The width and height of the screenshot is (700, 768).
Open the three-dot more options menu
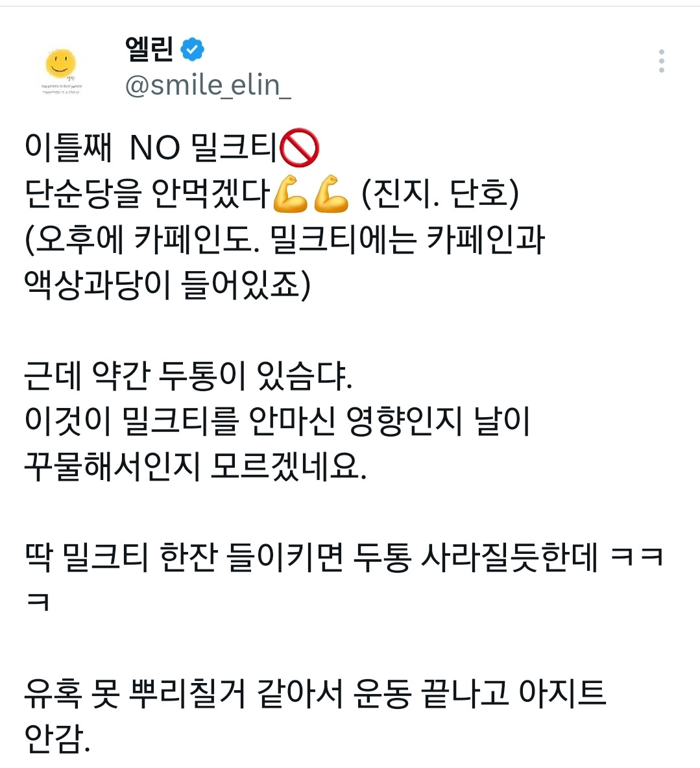(661, 61)
